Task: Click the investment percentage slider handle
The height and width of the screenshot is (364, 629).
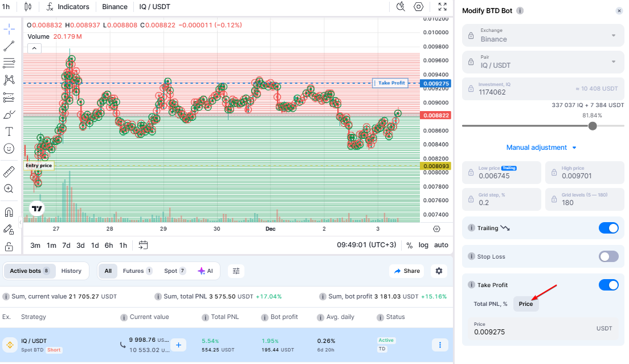Action: (x=592, y=126)
